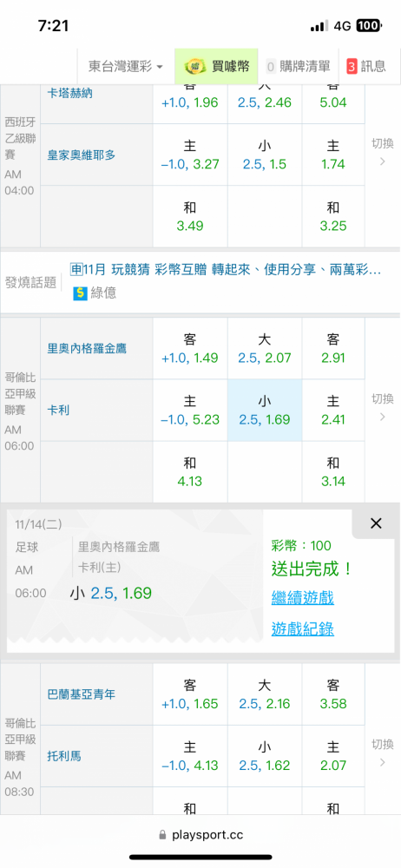Click the blue S badge beside 綠億
401x868 pixels.
[x=81, y=293]
